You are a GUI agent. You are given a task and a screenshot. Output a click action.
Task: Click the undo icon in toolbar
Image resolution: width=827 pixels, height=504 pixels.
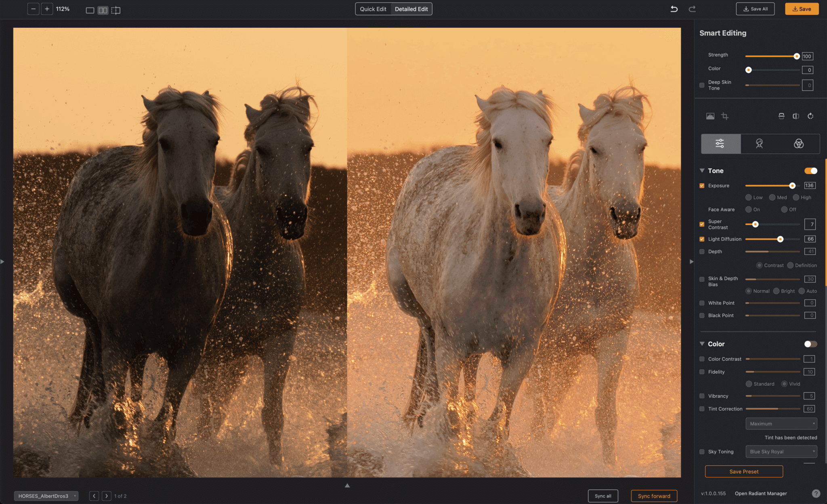tap(674, 8)
